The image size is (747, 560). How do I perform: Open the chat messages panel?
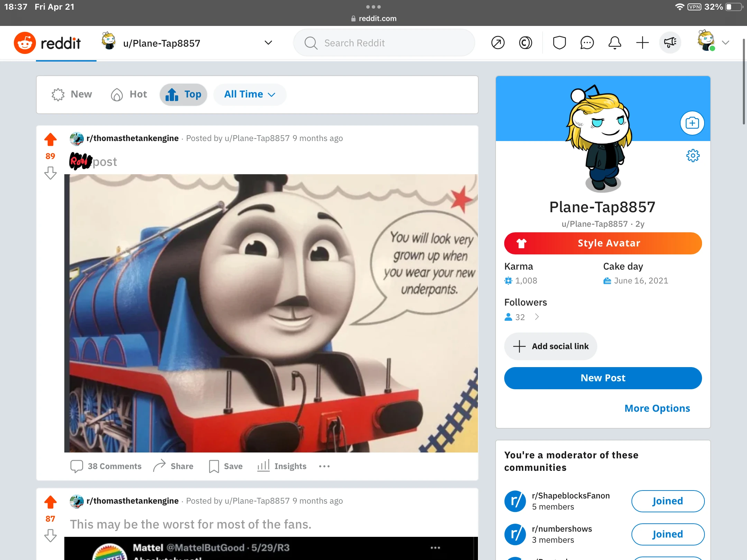(587, 43)
